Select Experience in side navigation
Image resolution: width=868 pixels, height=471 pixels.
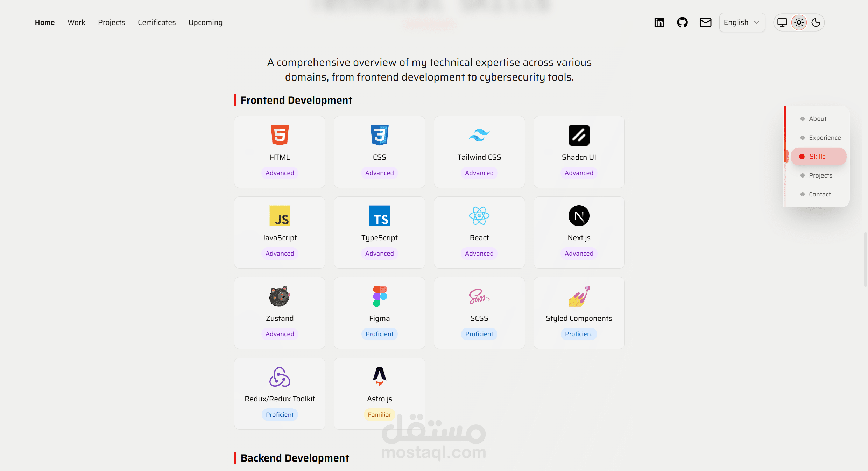pos(824,138)
